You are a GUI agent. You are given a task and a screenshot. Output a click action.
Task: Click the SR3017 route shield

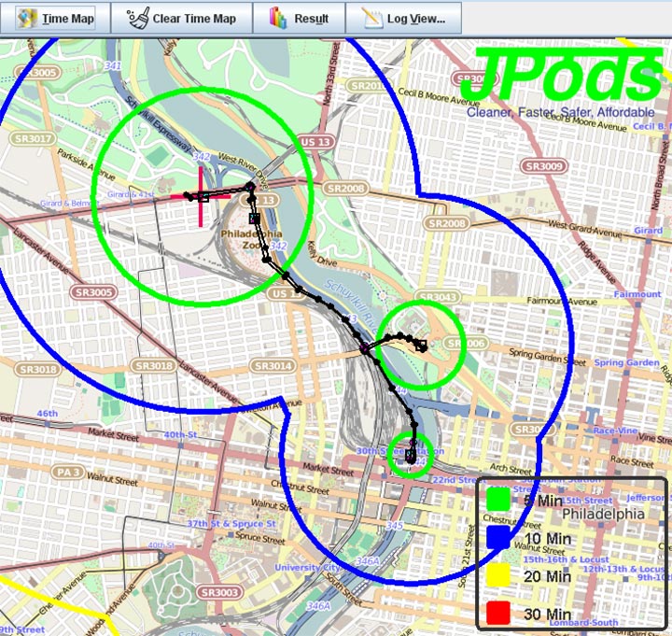click(35, 139)
